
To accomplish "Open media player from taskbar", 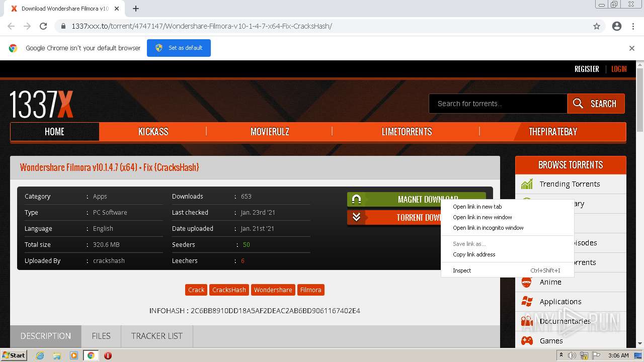I will tap(74, 355).
